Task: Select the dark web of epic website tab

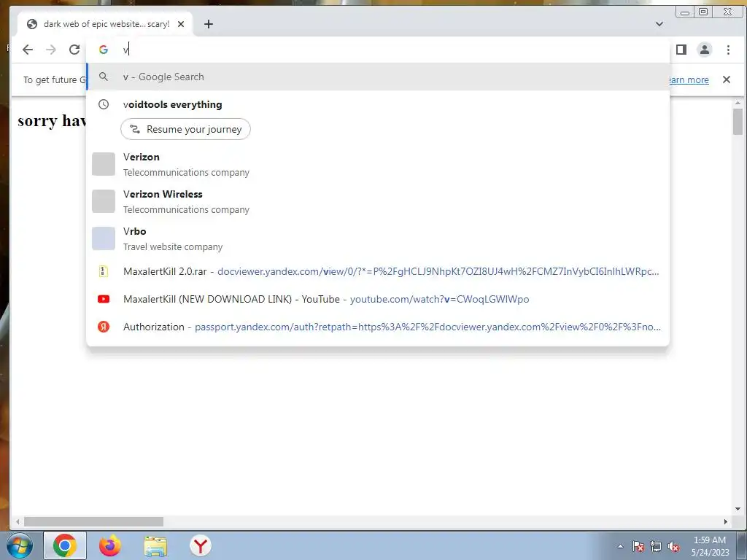Action: coord(105,24)
